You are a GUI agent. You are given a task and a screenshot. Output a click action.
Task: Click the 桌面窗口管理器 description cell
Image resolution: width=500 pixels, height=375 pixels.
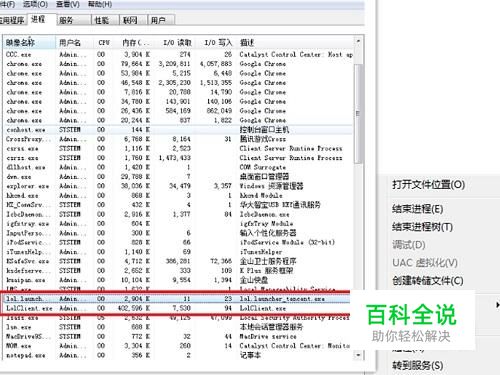tap(264, 177)
